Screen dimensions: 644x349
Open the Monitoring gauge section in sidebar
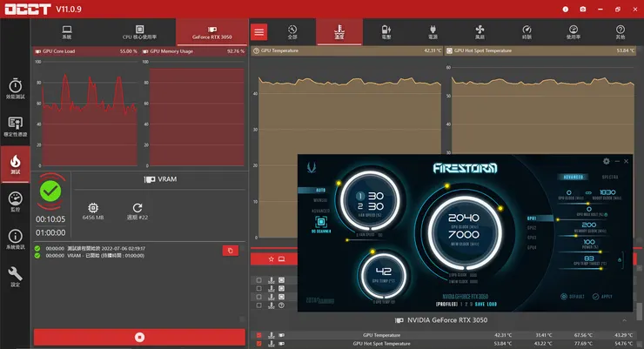(15, 202)
